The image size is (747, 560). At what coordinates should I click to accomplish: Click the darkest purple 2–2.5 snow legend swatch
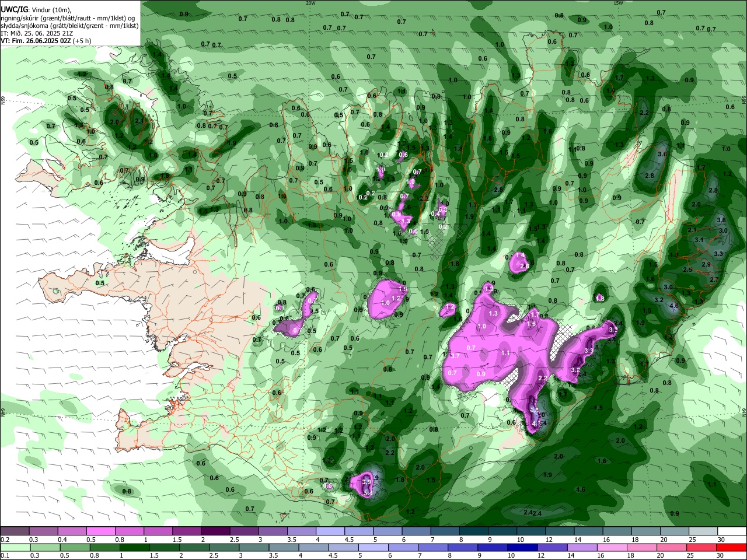tap(215, 531)
